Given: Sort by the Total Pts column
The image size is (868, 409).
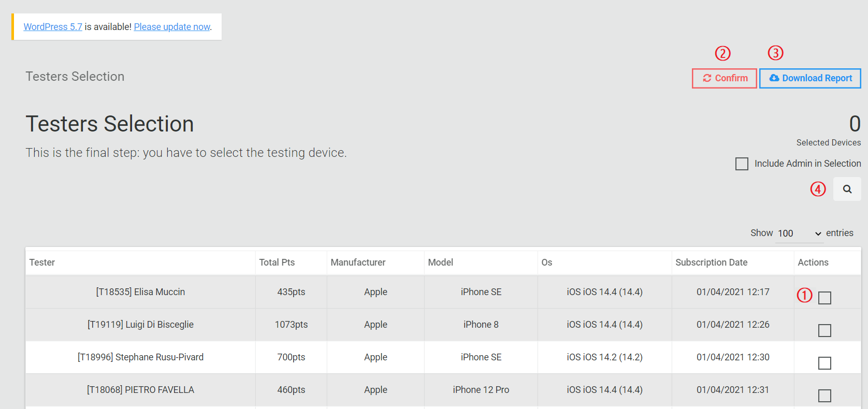Looking at the screenshot, I should (277, 262).
